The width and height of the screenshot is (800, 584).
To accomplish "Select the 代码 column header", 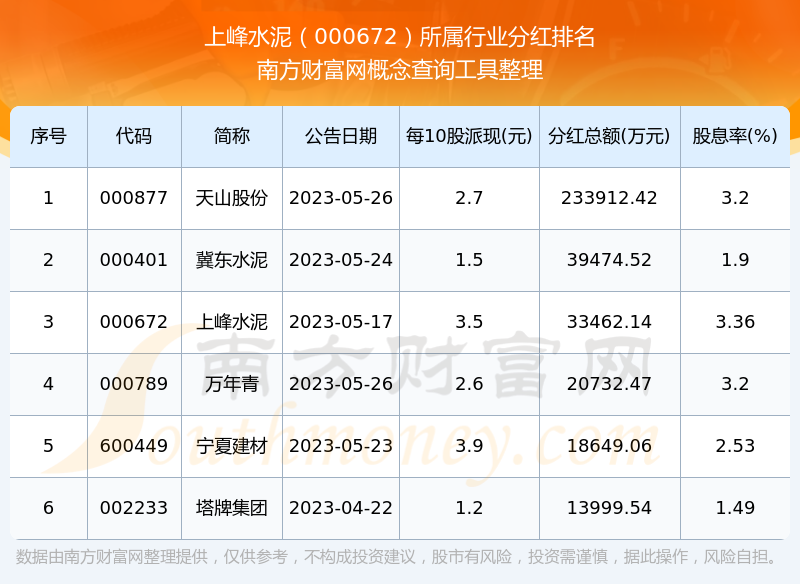I will tap(134, 136).
